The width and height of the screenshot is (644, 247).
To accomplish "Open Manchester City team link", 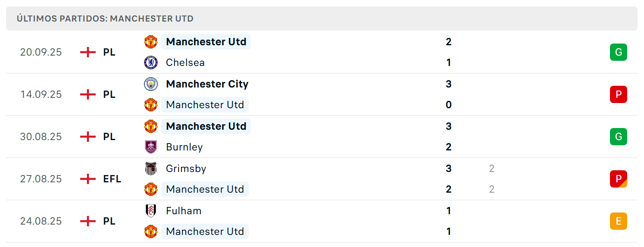I will [x=207, y=84].
